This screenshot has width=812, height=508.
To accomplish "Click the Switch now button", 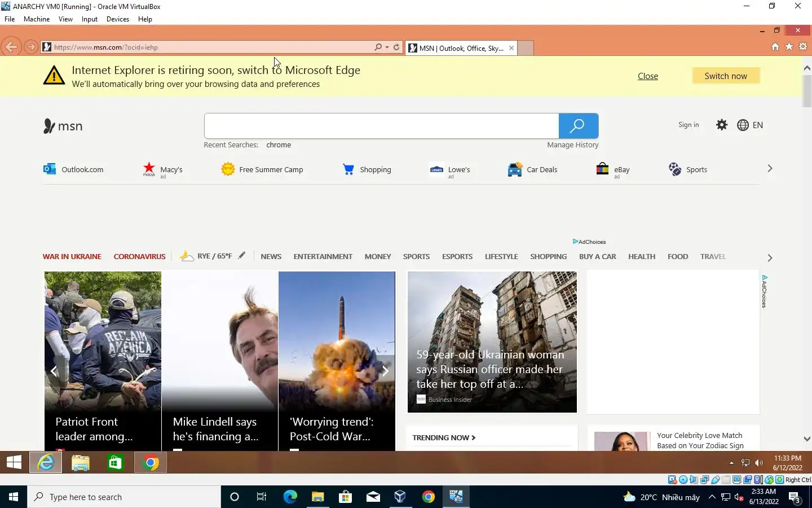I will coord(726,76).
